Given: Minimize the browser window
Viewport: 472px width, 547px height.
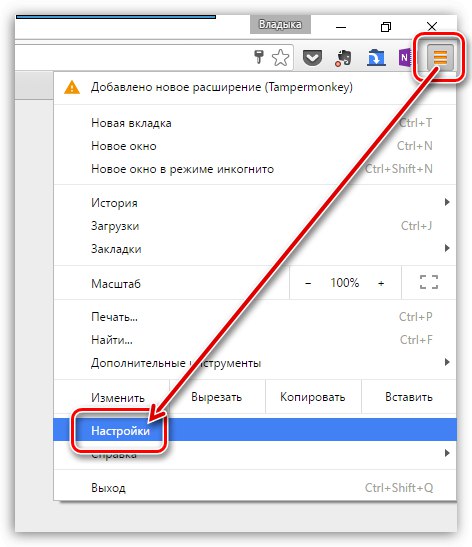Looking at the screenshot, I should click(x=341, y=27).
